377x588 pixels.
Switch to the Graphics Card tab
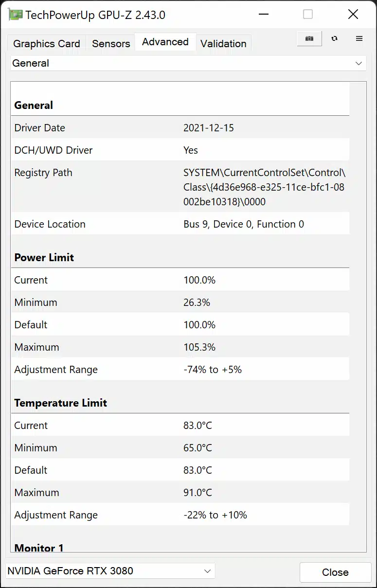(x=47, y=43)
